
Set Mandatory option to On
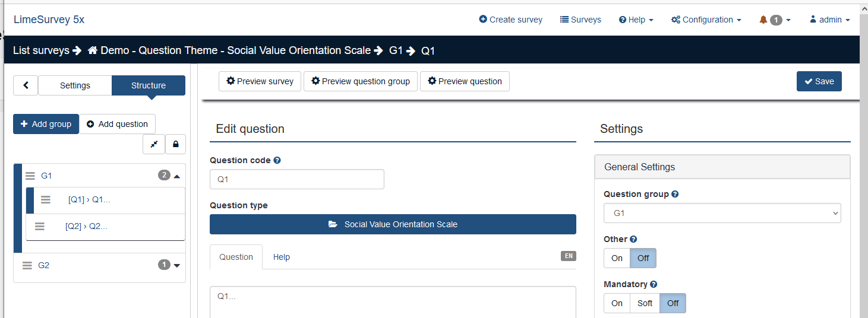[617, 303]
